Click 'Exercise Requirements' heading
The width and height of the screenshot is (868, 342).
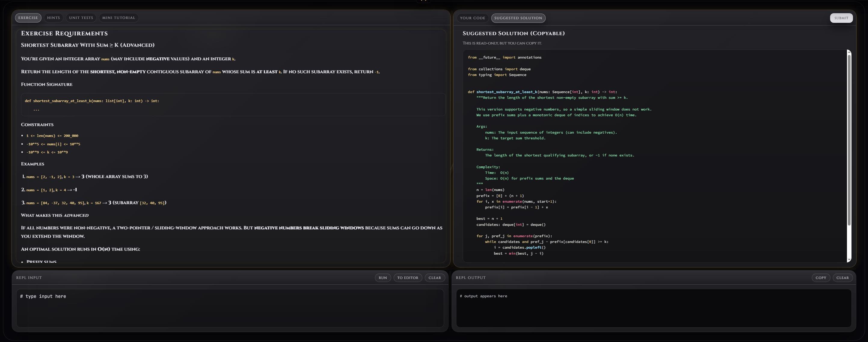pyautogui.click(x=64, y=33)
